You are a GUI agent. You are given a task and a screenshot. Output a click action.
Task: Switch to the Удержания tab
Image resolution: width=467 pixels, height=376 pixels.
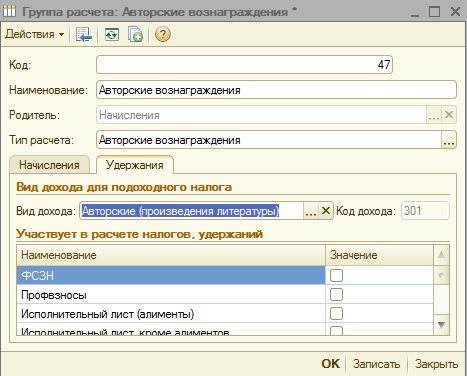pos(135,165)
